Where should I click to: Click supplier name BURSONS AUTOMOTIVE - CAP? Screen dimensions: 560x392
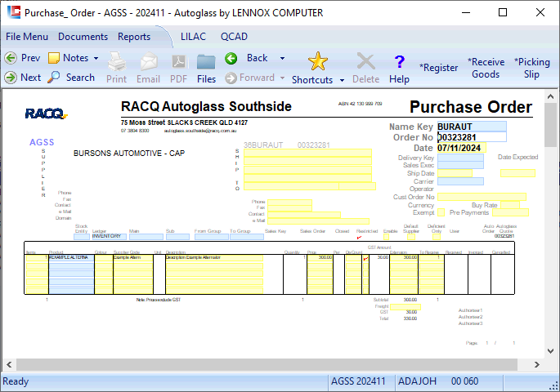129,154
